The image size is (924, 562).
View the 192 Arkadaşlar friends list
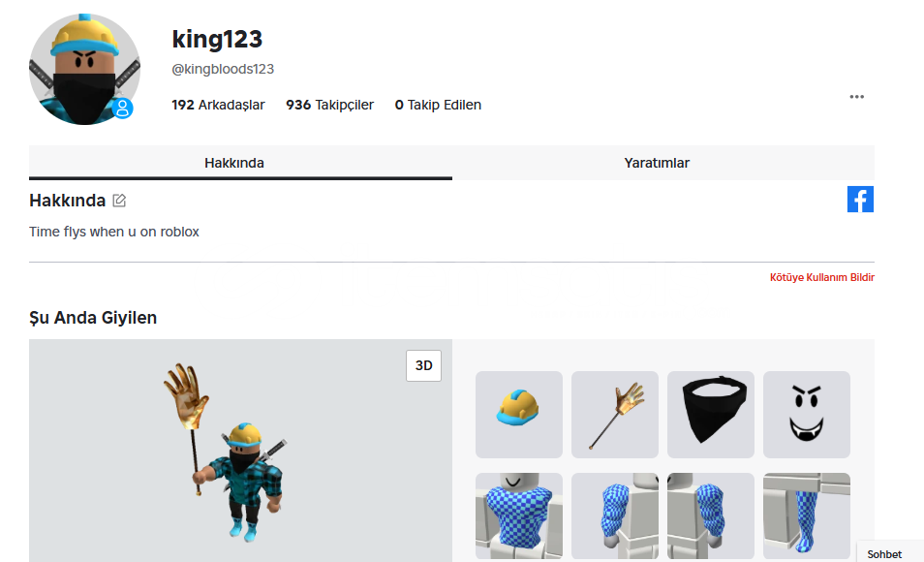click(x=218, y=105)
